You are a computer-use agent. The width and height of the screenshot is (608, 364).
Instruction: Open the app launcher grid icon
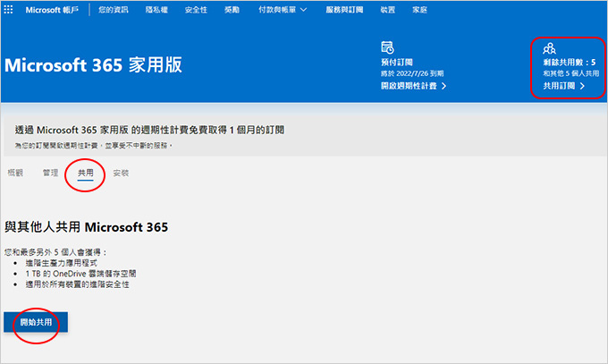pos(8,10)
